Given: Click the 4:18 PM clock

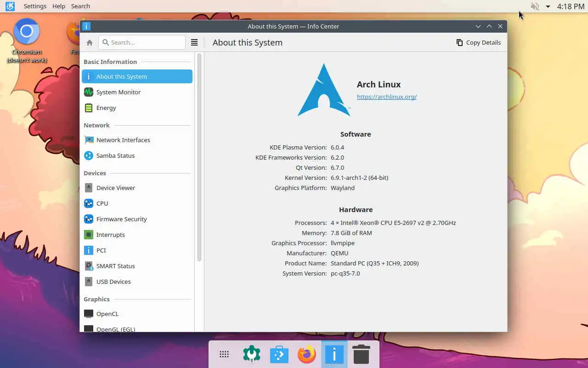Looking at the screenshot, I should [571, 6].
